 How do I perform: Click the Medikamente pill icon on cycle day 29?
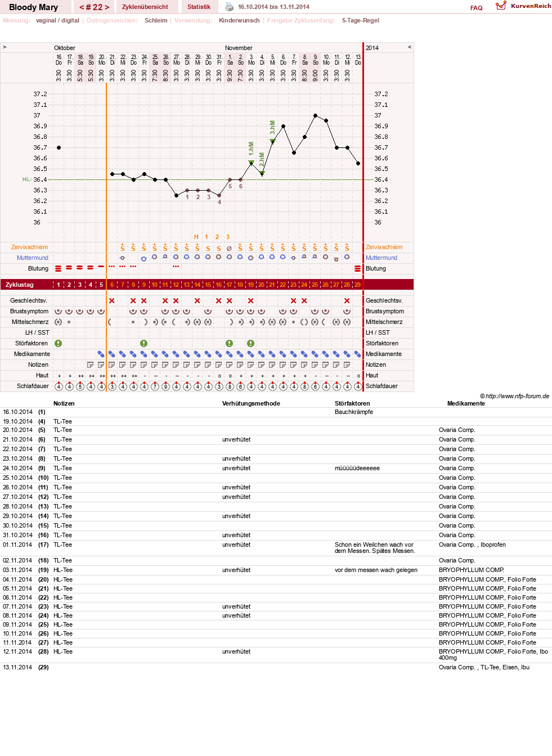pyautogui.click(x=358, y=354)
